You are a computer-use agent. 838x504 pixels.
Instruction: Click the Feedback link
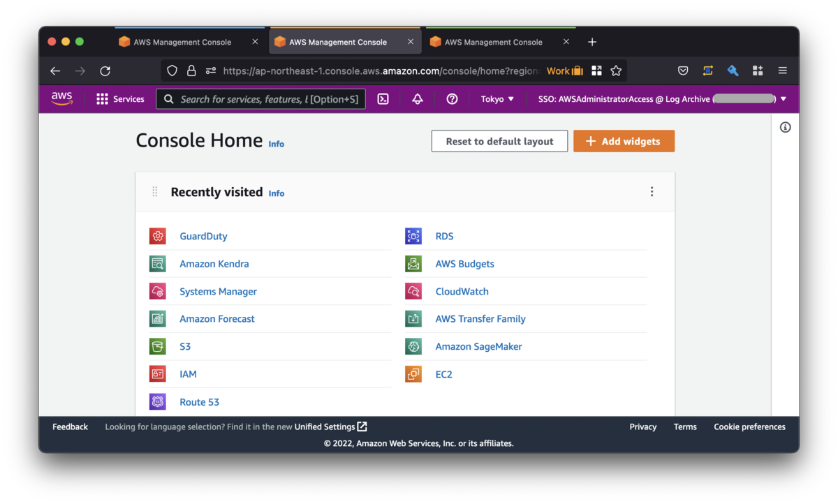(x=70, y=427)
